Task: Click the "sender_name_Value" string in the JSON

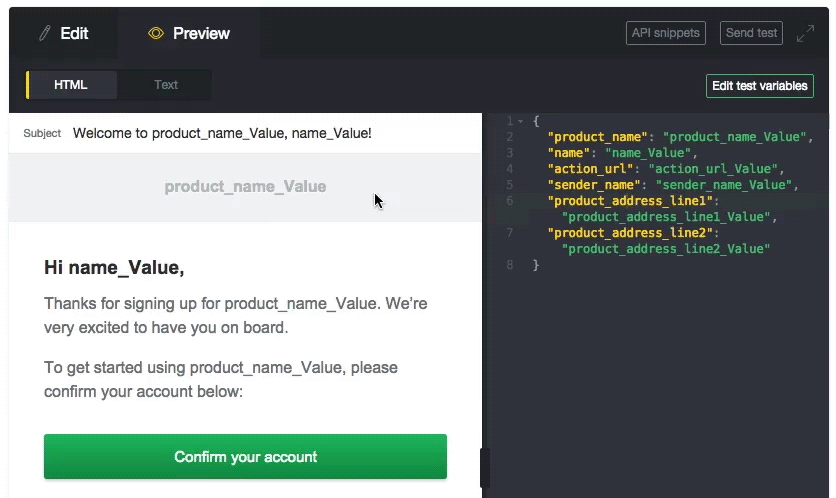Action: 724,185
